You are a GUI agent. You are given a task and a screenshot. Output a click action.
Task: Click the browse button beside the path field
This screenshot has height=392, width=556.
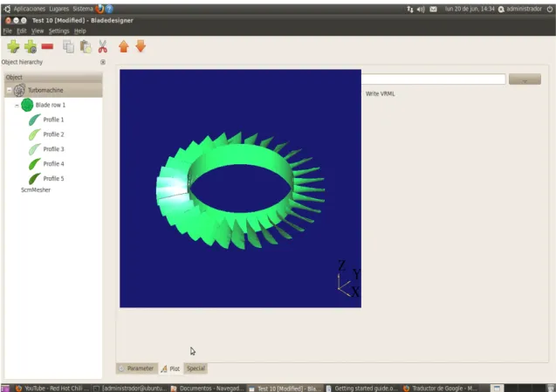525,79
